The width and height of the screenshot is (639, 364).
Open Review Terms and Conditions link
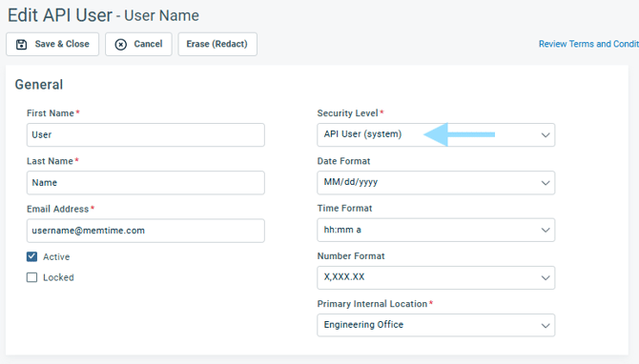click(x=588, y=44)
